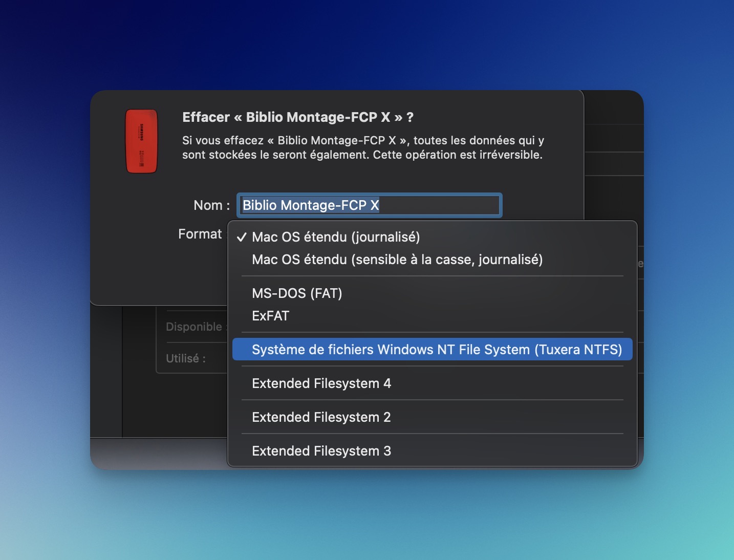The height and width of the screenshot is (560, 734).
Task: Click the Utilisé label in background window
Action: click(186, 358)
